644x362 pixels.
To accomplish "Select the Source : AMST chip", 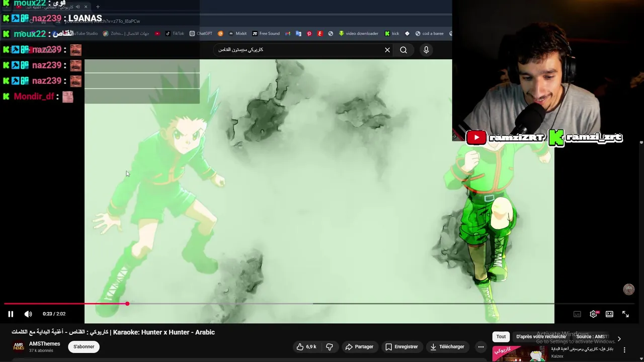I will (592, 337).
